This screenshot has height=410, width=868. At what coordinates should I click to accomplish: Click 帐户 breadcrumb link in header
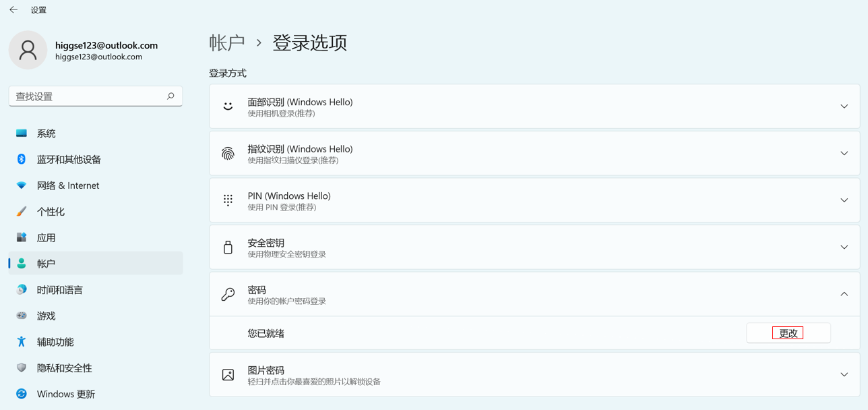click(x=227, y=43)
